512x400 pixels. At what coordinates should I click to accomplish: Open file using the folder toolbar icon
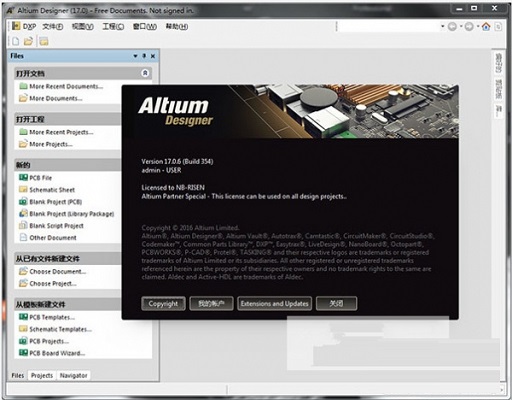click(29, 41)
